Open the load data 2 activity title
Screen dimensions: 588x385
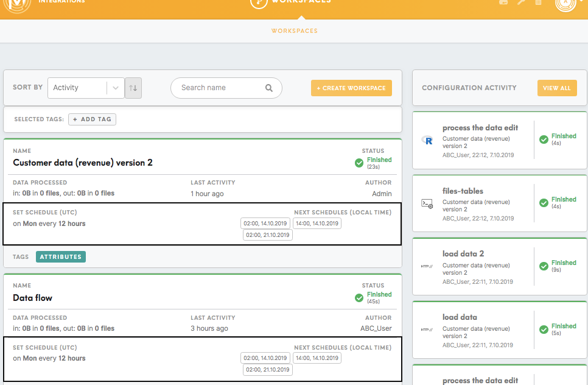click(463, 254)
